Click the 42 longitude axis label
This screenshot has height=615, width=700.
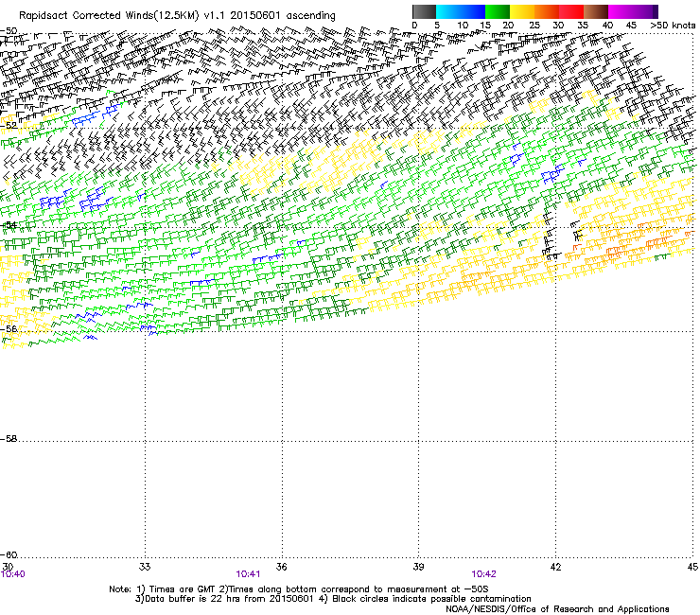click(555, 567)
